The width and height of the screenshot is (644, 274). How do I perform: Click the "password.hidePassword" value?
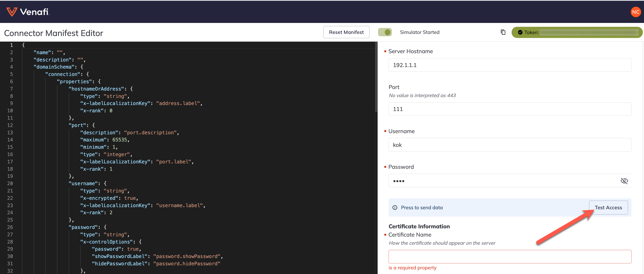(187, 263)
